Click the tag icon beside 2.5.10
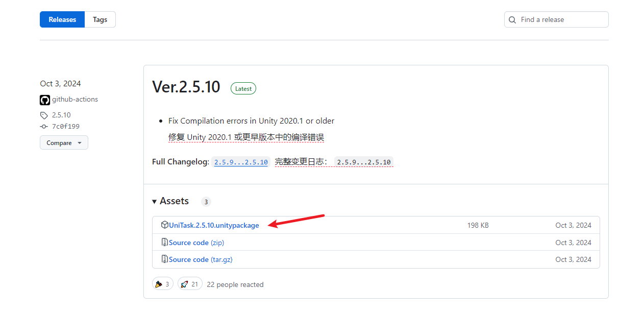 pos(44,115)
